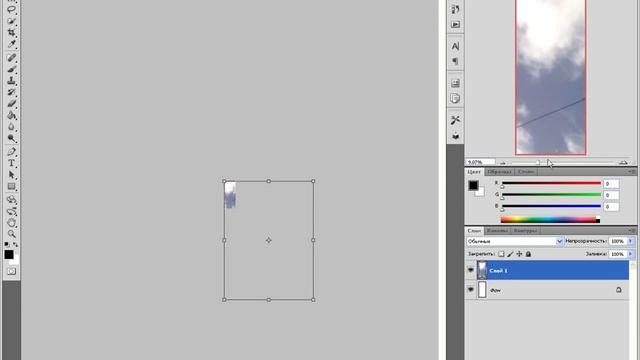640x360 pixels.
Task: Click Navigator zoom out button
Action: [503, 163]
